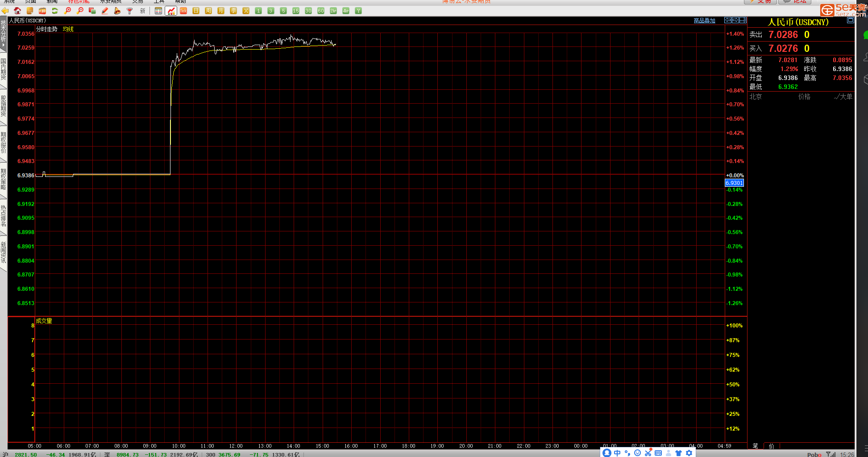This screenshot has height=457, width=868.
Task: Switch to weekly (周) K-line period
Action: pyautogui.click(x=208, y=11)
